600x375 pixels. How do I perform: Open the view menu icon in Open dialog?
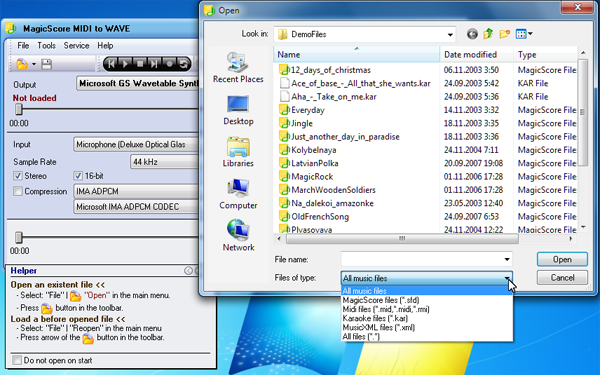[524, 34]
